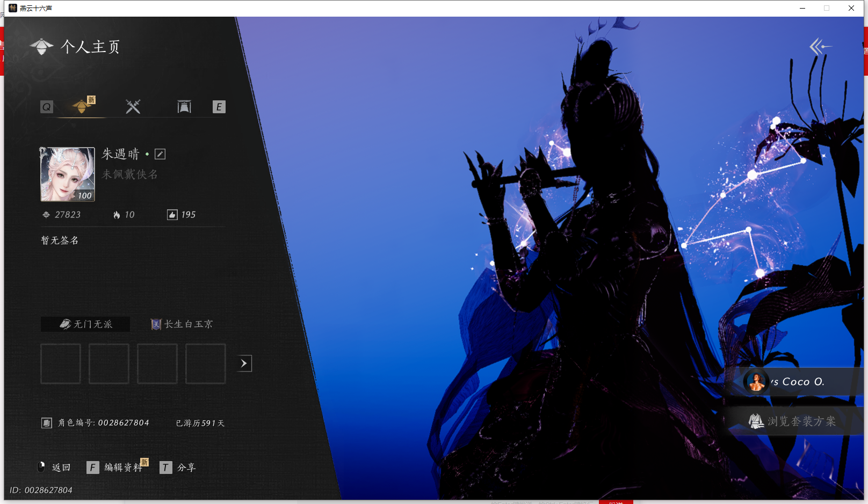Open the 无门无派 sect button
Screen dimensions: 868x504
[85, 324]
